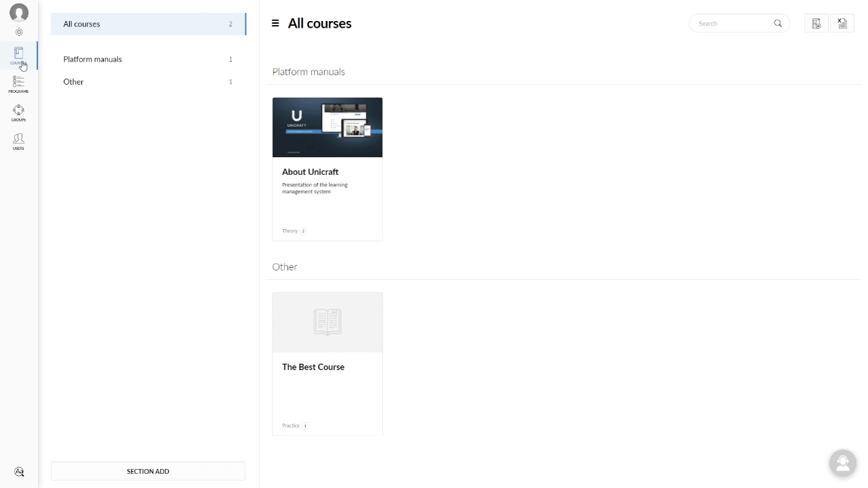
Task: Open About Unicraft course thumbnail
Action: point(328,127)
